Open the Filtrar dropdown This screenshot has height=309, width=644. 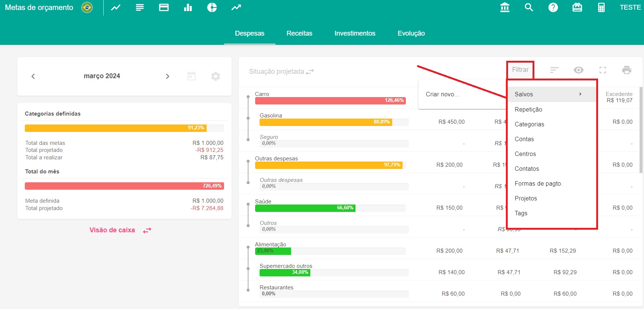pyautogui.click(x=520, y=70)
